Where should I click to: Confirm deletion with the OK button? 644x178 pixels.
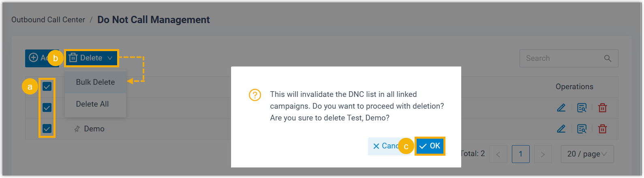point(430,146)
